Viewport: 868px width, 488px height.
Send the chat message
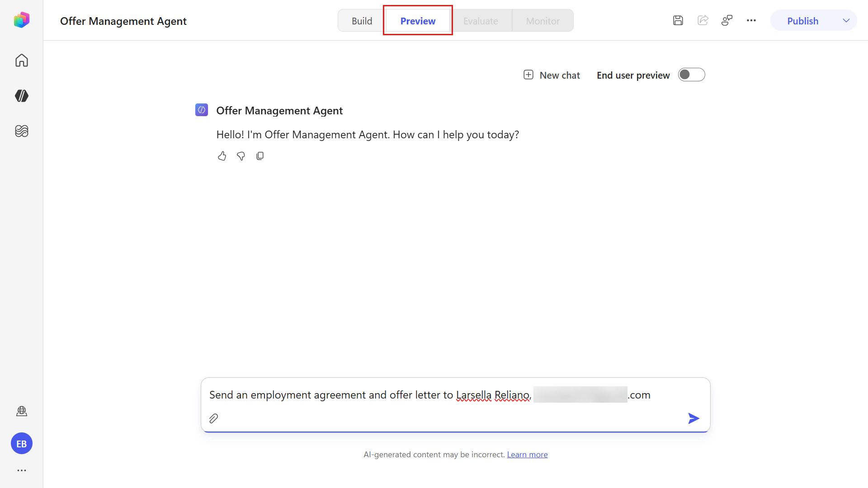(693, 418)
